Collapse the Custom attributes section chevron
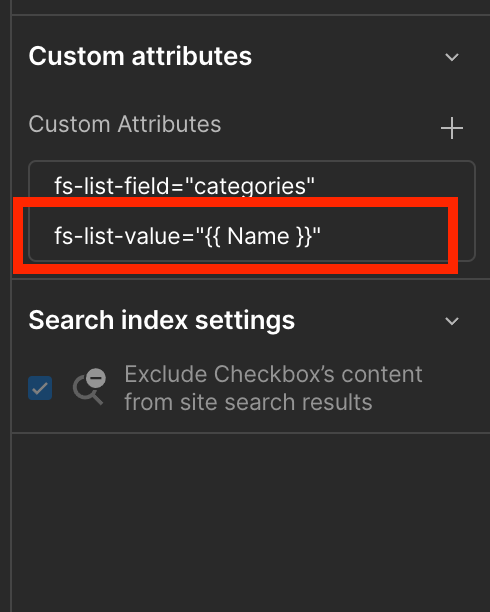 click(x=452, y=57)
